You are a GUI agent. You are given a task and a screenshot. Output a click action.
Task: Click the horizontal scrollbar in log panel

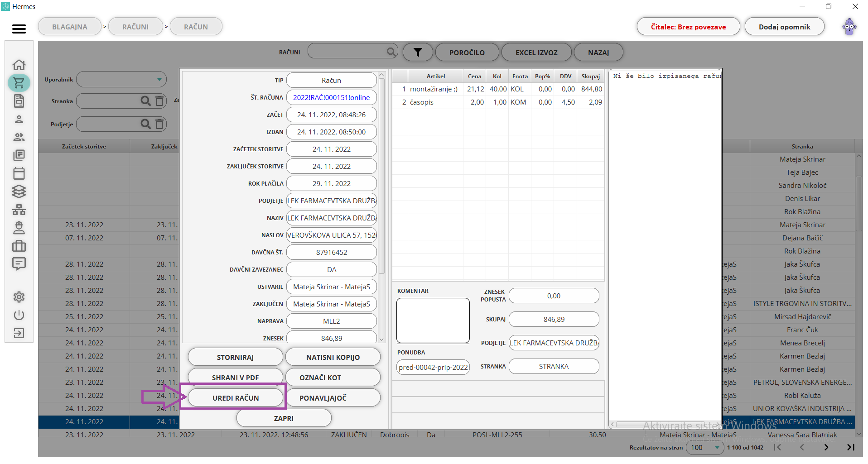pyautogui.click(x=666, y=424)
